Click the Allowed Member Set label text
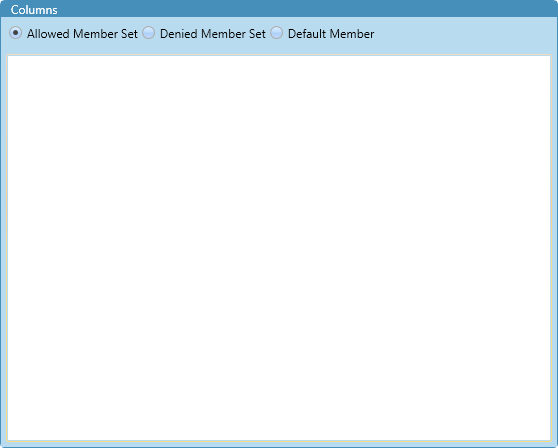558x448 pixels. [x=82, y=34]
